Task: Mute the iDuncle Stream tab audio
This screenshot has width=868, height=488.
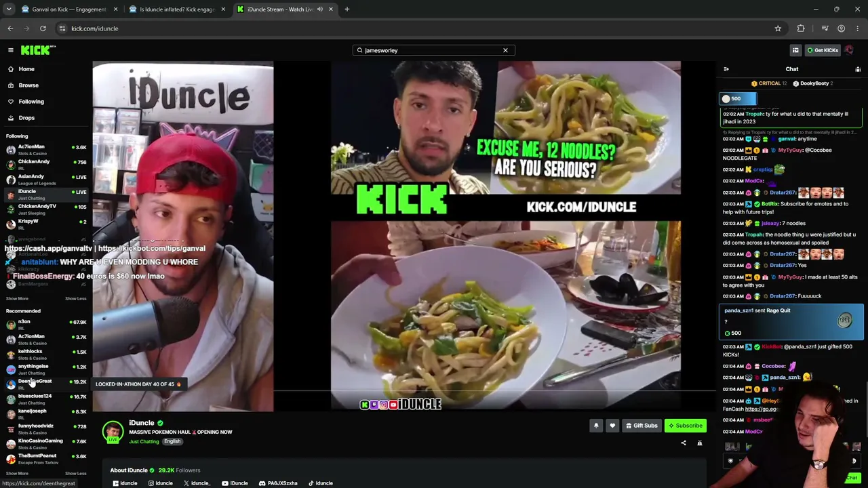Action: [x=319, y=9]
